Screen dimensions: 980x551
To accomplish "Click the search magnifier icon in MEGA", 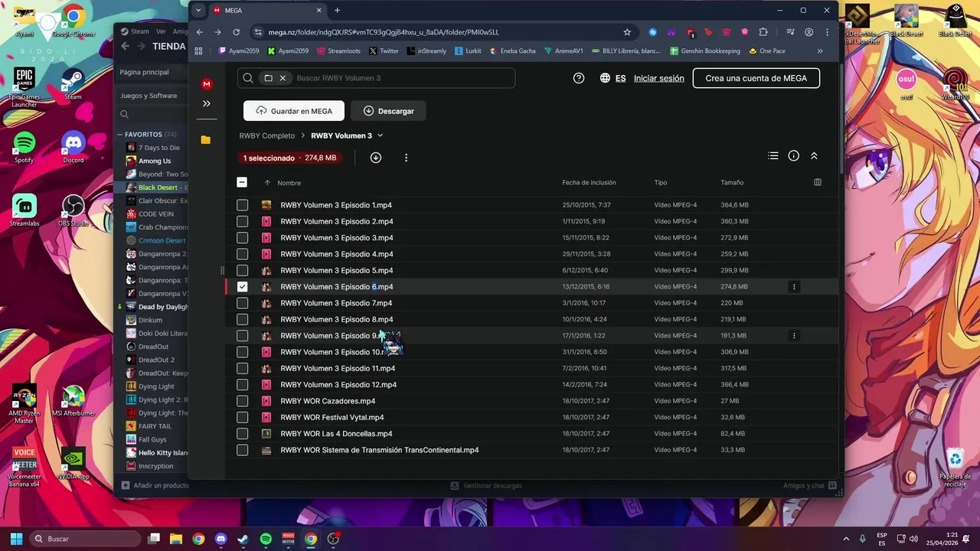I will tap(247, 78).
